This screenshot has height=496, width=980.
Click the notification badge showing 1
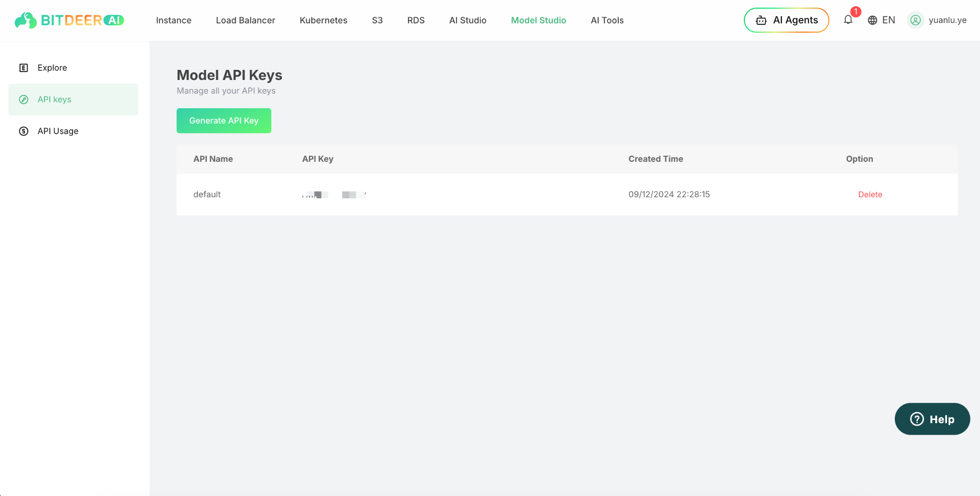tap(856, 12)
